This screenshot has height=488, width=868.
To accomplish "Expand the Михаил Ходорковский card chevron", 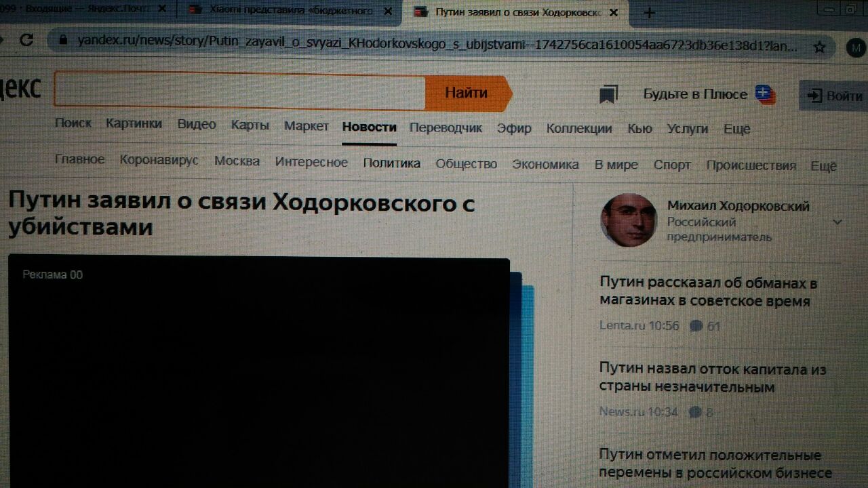I will pyautogui.click(x=837, y=222).
